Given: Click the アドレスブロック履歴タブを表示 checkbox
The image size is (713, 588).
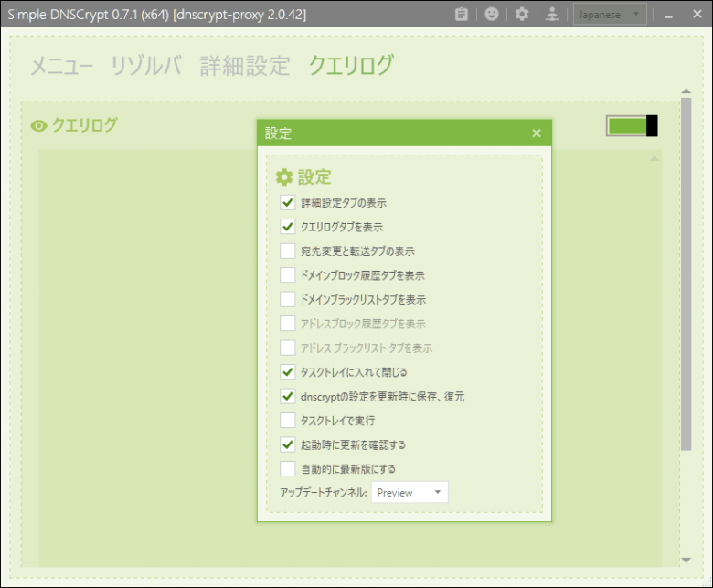Looking at the screenshot, I should [287, 324].
